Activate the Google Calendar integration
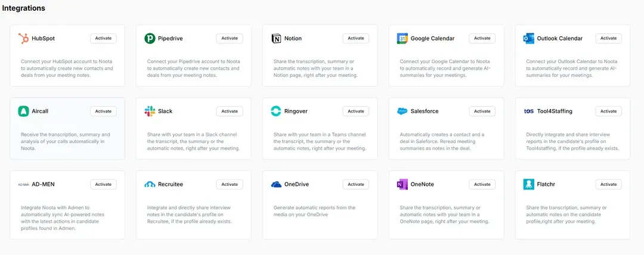This screenshot has width=644, height=255. [482, 38]
